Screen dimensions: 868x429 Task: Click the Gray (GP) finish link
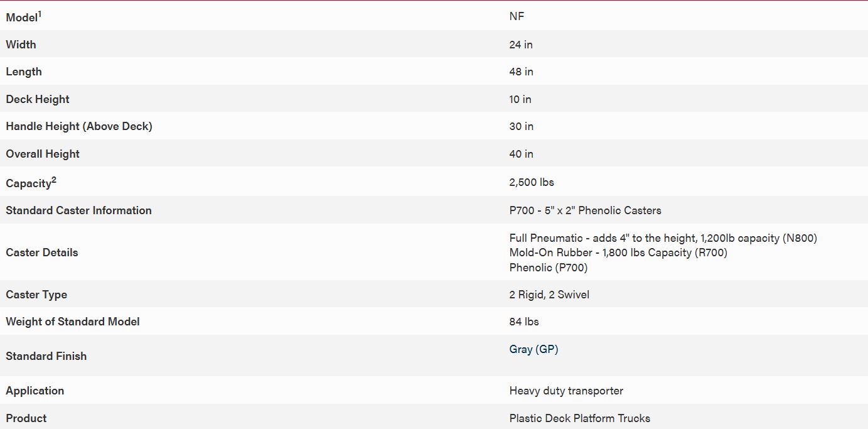click(533, 349)
